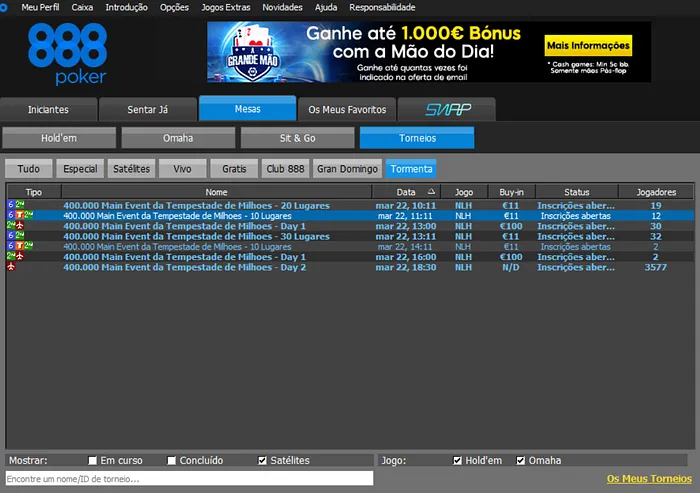Open the Novidades menu
700x493 pixels.
click(282, 8)
